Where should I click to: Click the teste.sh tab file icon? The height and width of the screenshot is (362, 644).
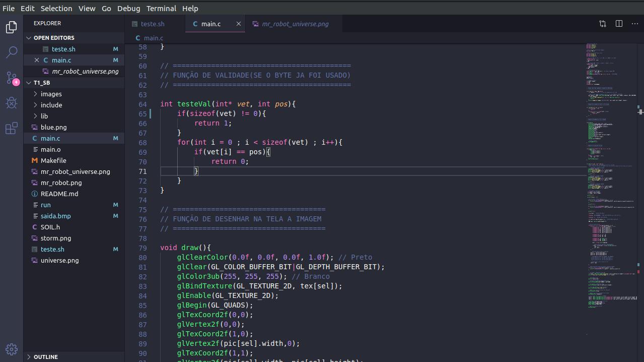point(134,24)
